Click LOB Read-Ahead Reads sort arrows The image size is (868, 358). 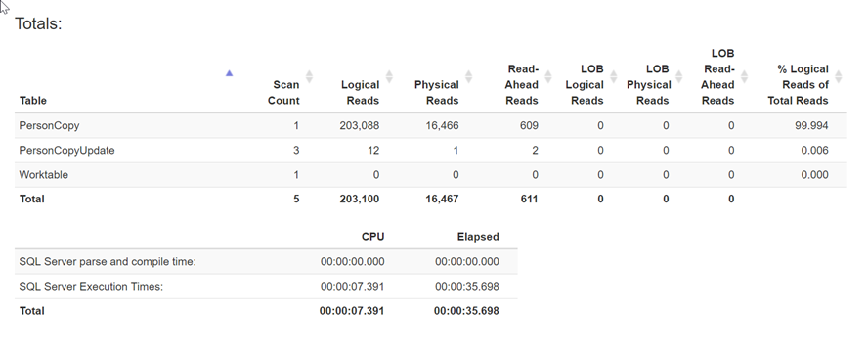point(744,76)
